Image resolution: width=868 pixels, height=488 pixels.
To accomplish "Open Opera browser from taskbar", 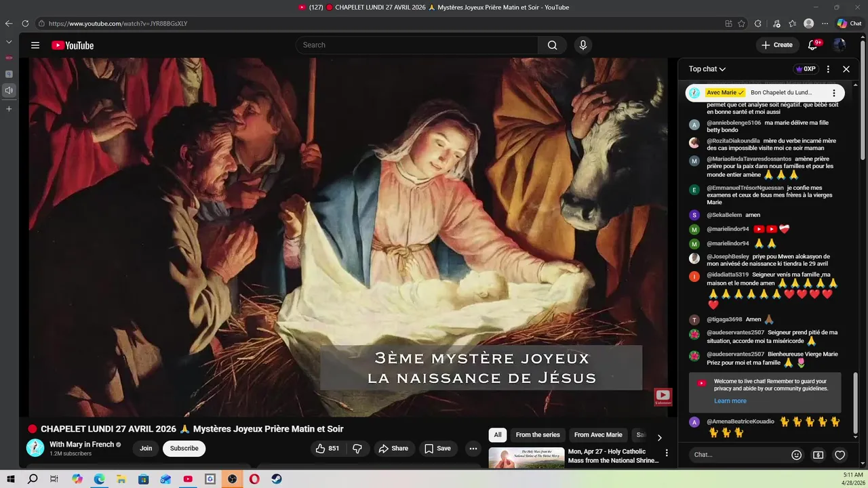I will point(254,479).
